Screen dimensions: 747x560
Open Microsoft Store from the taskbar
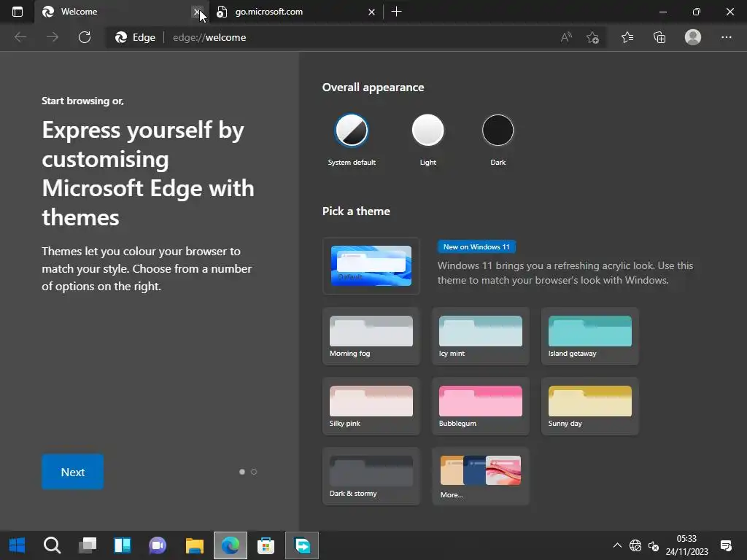pos(266,545)
